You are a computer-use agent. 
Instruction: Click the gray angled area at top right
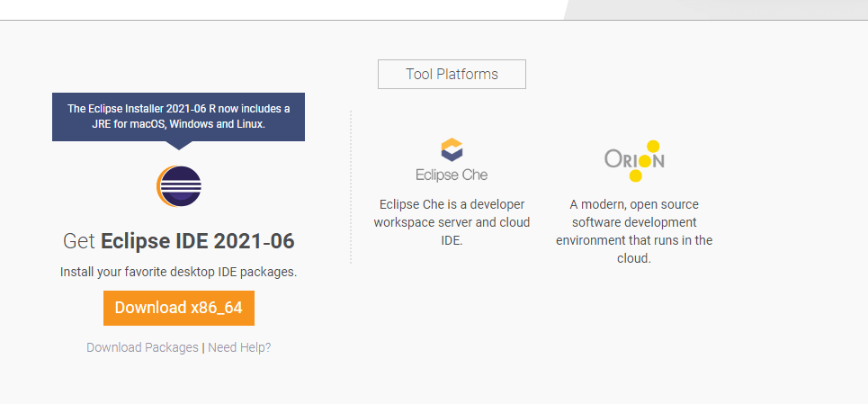[720, 9]
